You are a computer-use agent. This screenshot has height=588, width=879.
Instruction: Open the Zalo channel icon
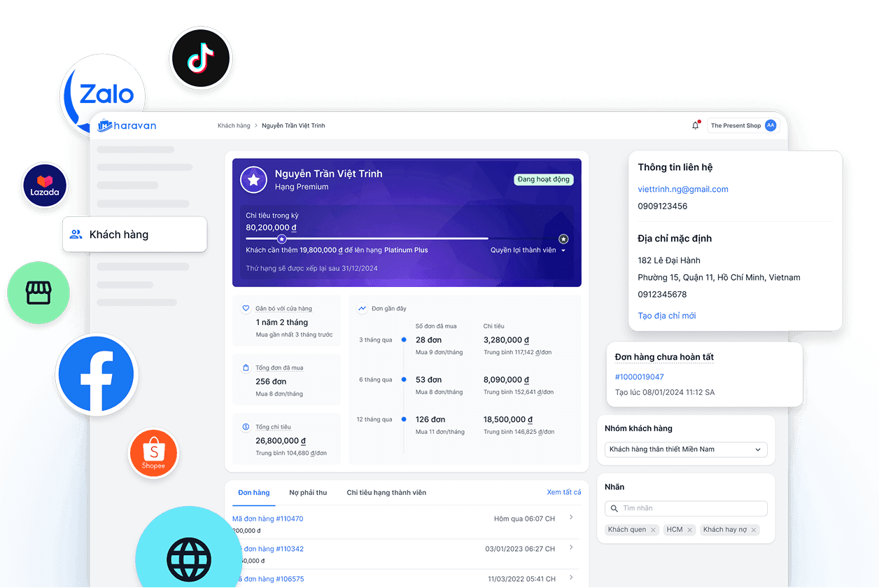[x=105, y=94]
